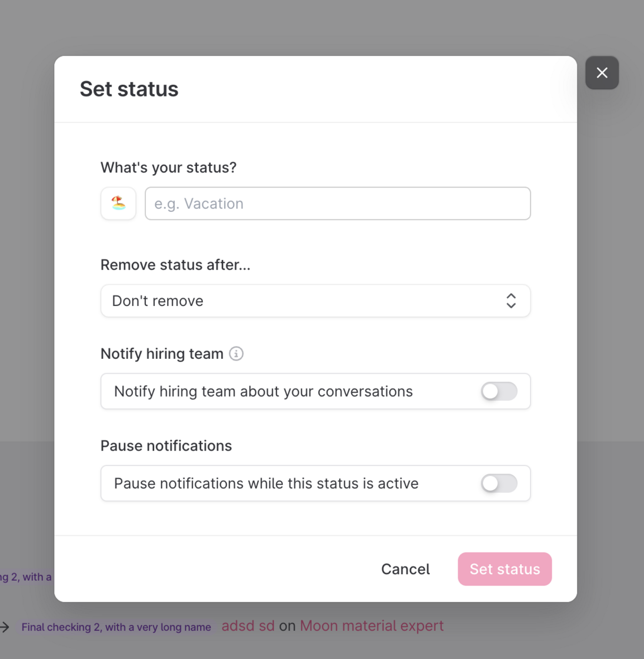Select the Final checking 2 long name tag
The image size is (644, 659).
pos(116,627)
